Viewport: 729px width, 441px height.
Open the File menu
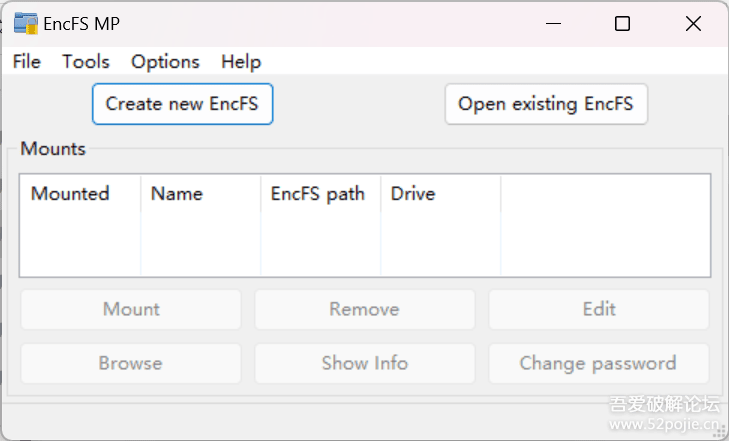pos(27,62)
